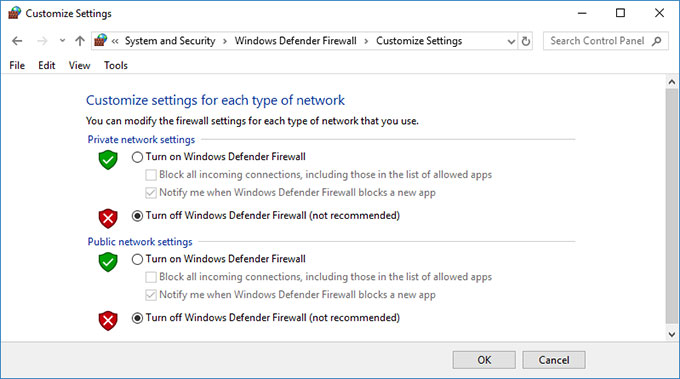Click the forward navigation arrow
This screenshot has width=680, height=379.
[42, 41]
